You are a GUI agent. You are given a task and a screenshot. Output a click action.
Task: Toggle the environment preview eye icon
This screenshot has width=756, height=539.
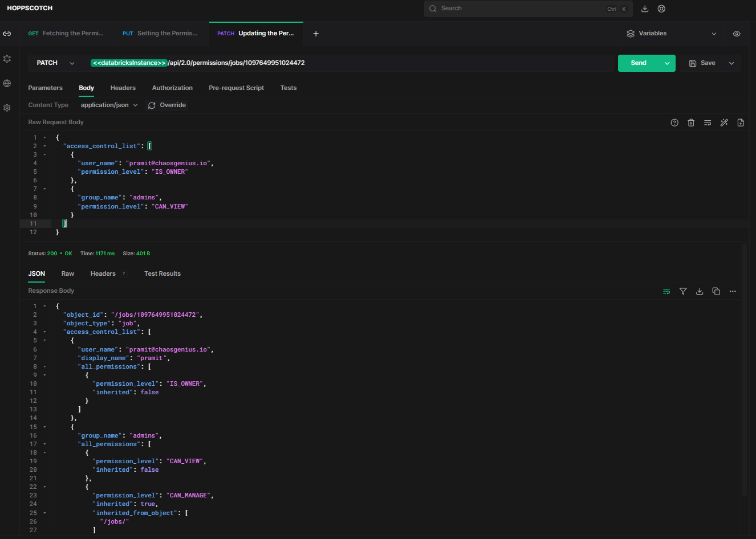click(x=737, y=34)
